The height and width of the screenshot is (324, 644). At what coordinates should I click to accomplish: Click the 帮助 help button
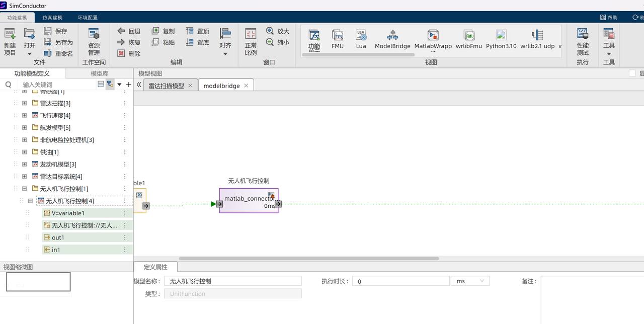coord(609,18)
